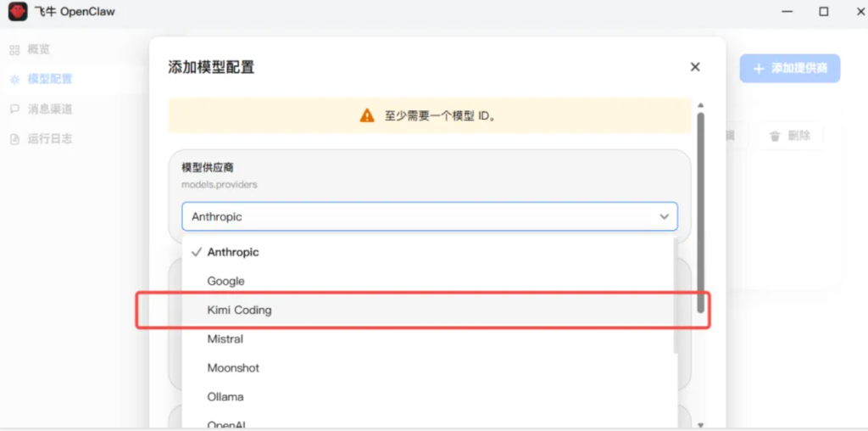Go to 消息渠道 in sidebar
This screenshot has height=431, width=868.
point(50,109)
